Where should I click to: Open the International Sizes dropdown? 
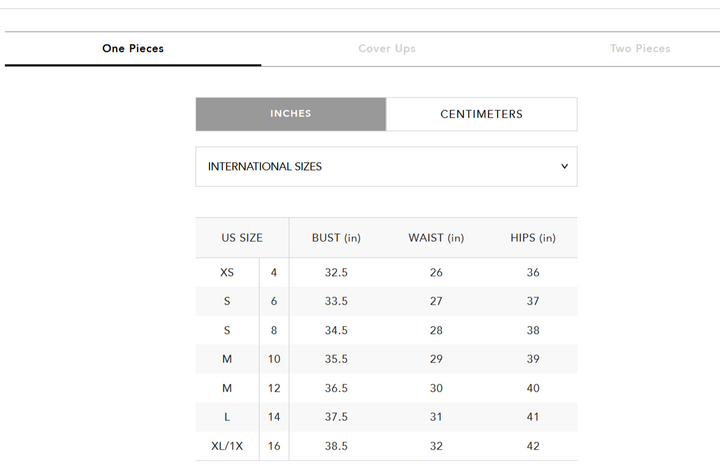pos(386,167)
